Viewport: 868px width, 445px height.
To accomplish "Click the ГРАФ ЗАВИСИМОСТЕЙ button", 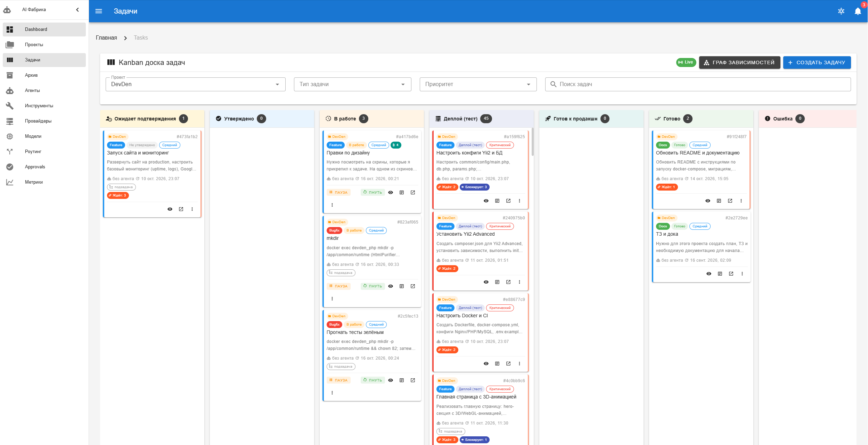I will [x=739, y=62].
